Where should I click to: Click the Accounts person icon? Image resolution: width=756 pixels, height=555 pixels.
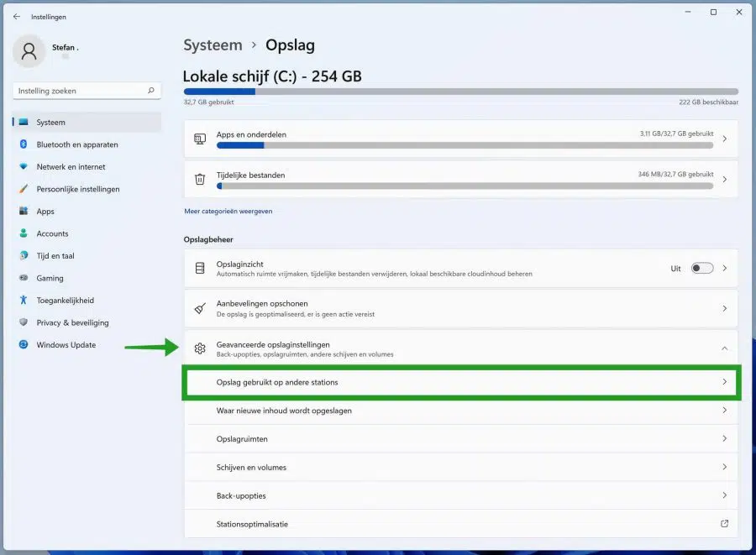point(24,233)
